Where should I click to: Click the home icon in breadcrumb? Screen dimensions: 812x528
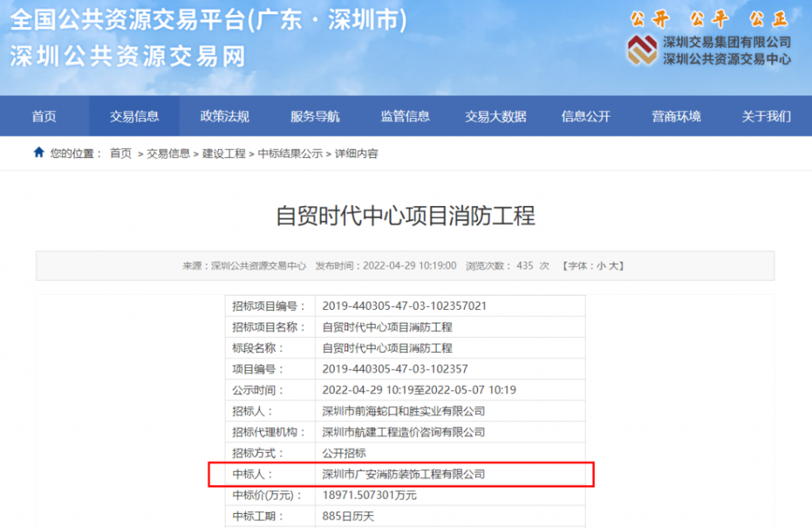pyautogui.click(x=39, y=153)
